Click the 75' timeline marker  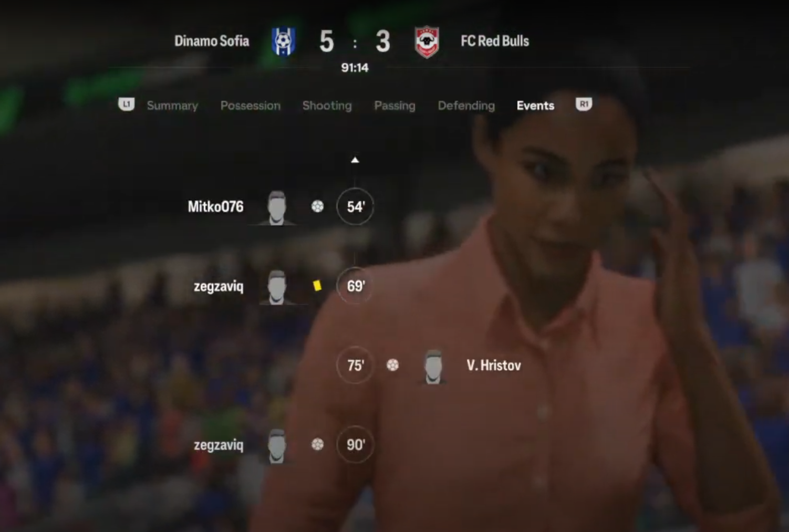tap(355, 365)
